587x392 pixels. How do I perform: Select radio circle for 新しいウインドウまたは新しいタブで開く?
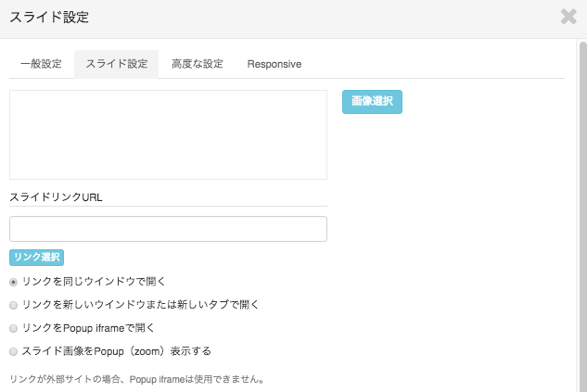(14, 305)
